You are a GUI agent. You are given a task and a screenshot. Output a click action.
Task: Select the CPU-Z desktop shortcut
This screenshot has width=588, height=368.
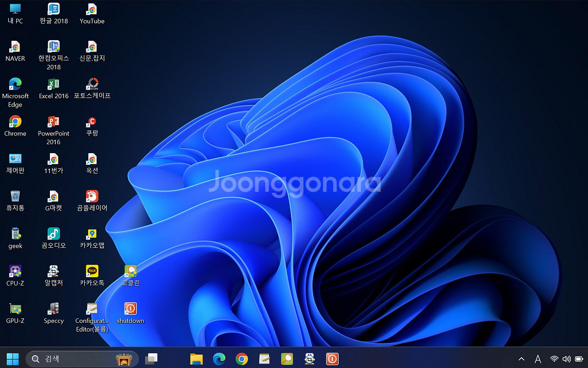click(x=15, y=271)
